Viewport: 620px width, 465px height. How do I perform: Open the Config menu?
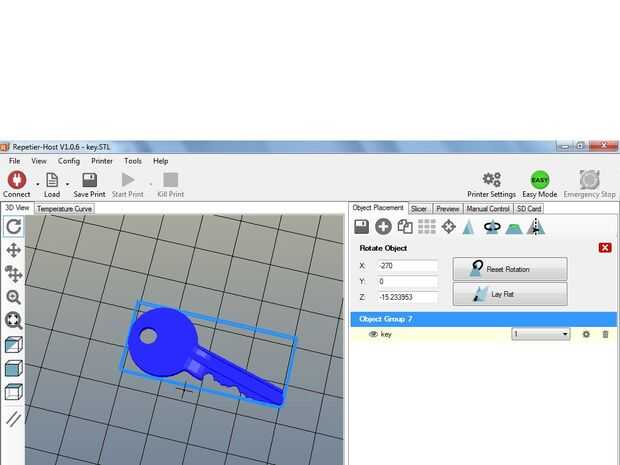(x=69, y=161)
